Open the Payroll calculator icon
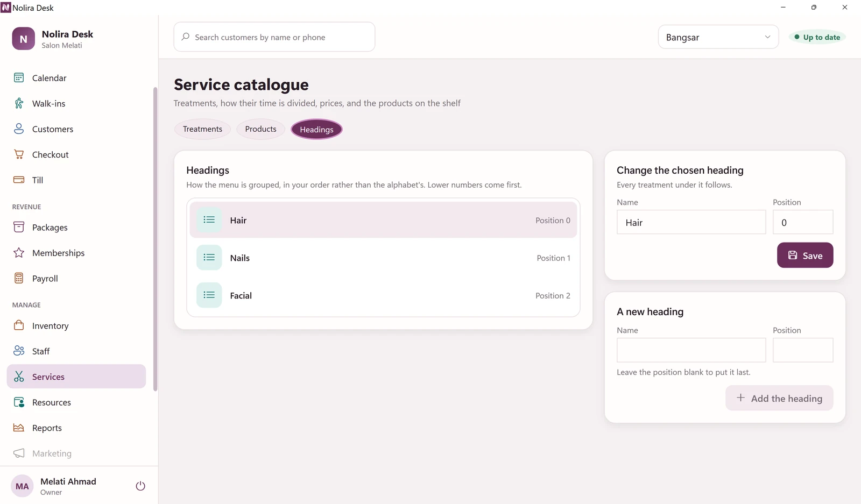The width and height of the screenshot is (861, 504). [x=19, y=278]
